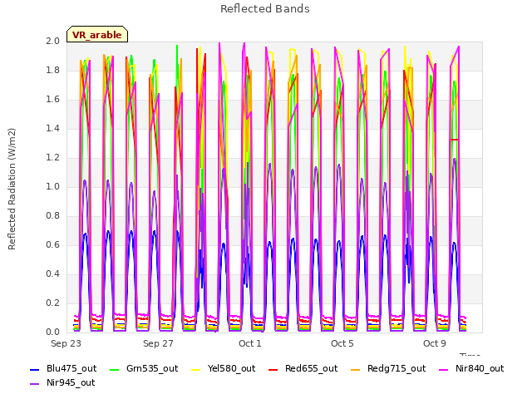Click the blue Blu475_out legend swatch
The image size is (532, 399).
[35, 370]
